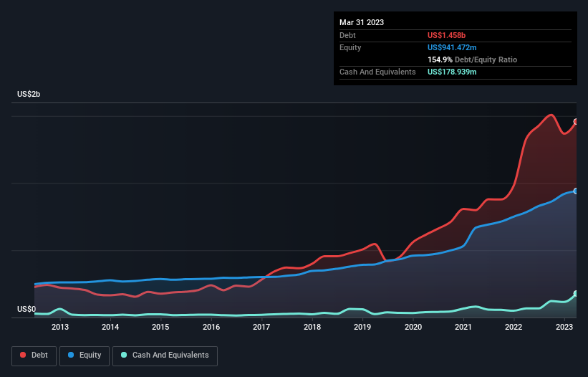Toggle the Debt series legend button

(x=34, y=355)
